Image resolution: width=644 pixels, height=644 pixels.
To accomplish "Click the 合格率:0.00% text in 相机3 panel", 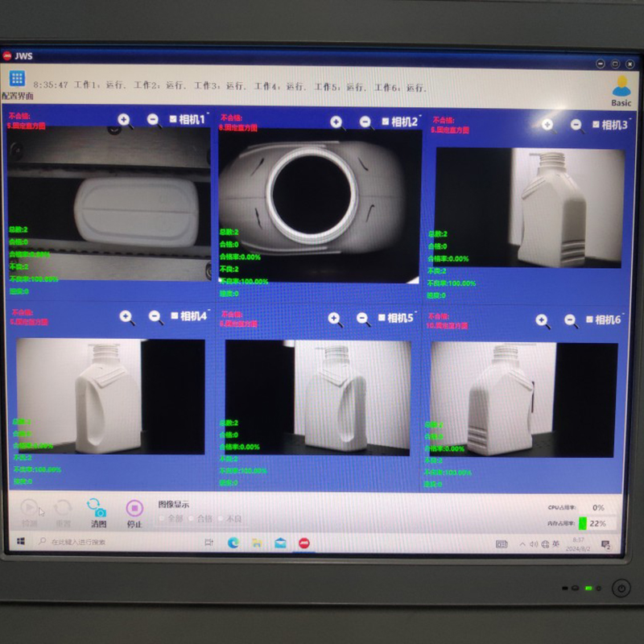I will point(448,258).
